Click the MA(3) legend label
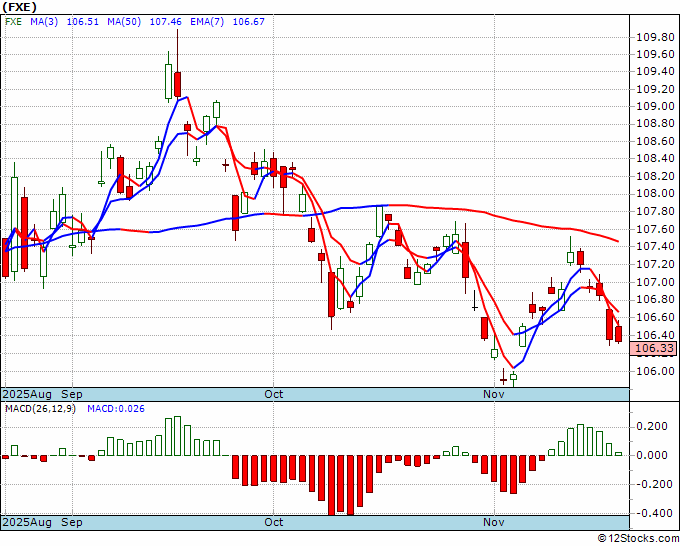The image size is (680, 546). 44,22
